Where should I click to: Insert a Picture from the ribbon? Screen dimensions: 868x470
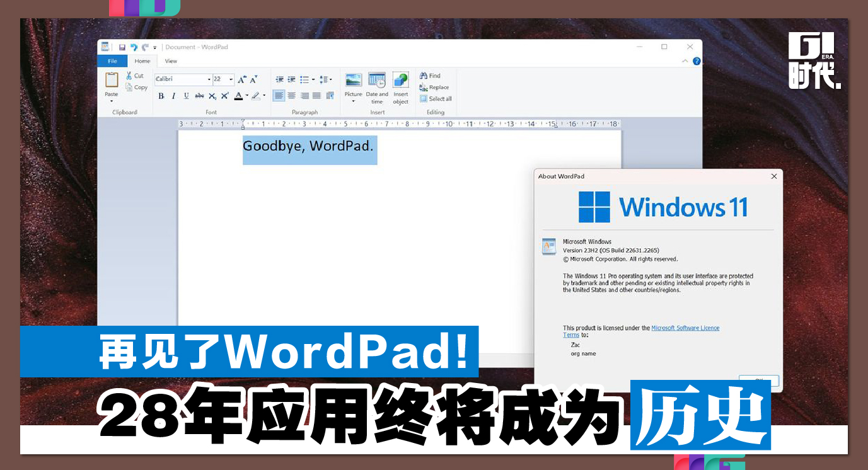(x=353, y=80)
